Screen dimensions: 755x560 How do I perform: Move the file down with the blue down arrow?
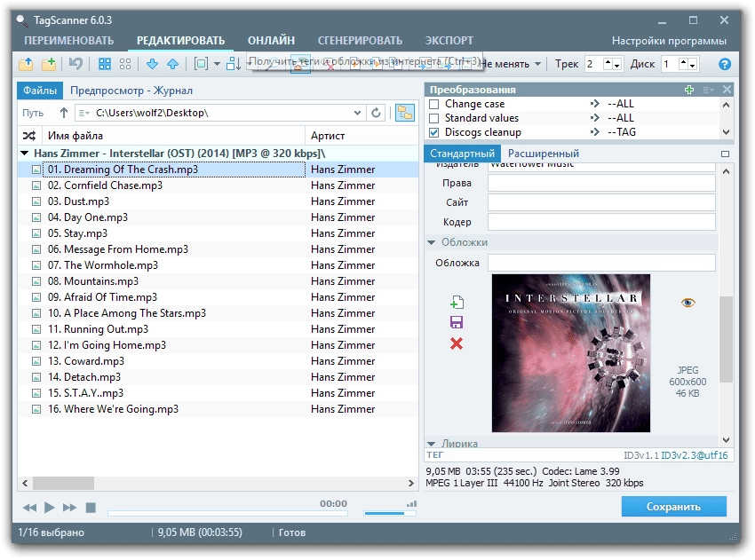click(x=152, y=64)
